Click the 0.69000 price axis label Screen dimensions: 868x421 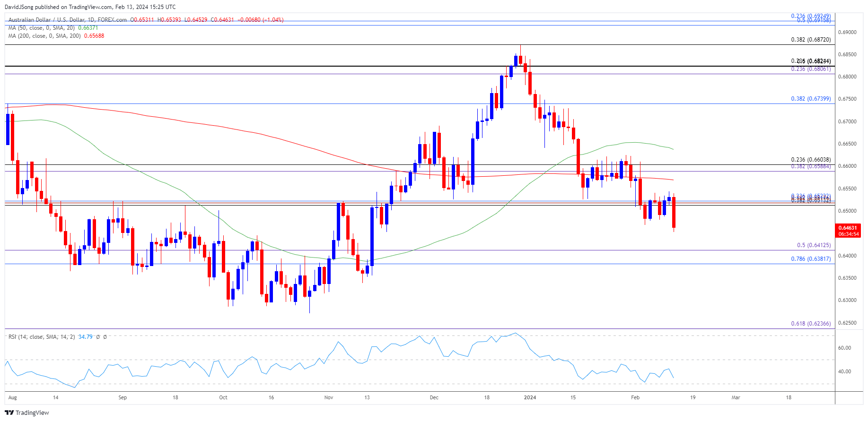847,32
